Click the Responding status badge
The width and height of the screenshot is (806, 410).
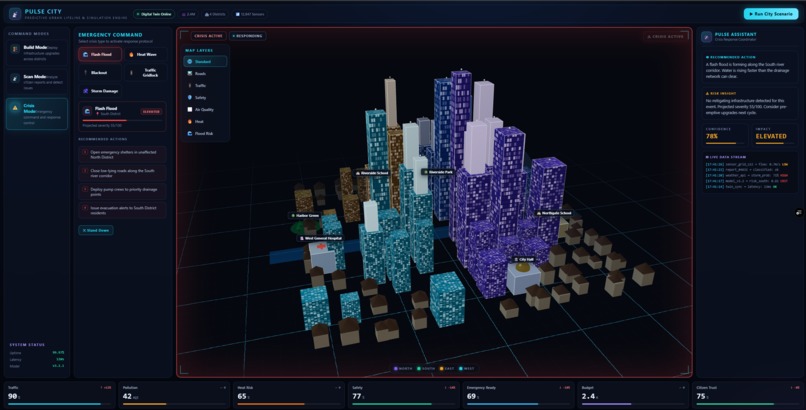[247, 36]
